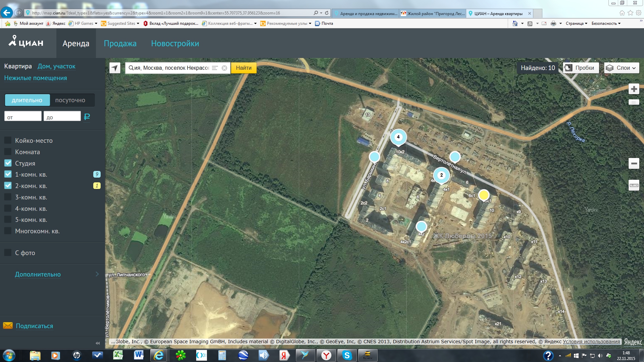Switch rental type to посуточно
The image size is (644, 362).
[70, 100]
